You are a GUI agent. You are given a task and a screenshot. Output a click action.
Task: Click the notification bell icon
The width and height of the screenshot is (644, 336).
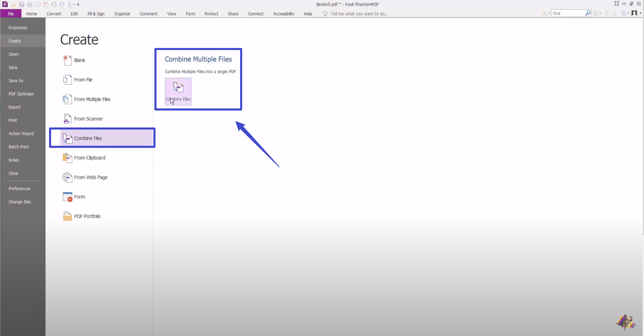pyautogui.click(x=623, y=13)
